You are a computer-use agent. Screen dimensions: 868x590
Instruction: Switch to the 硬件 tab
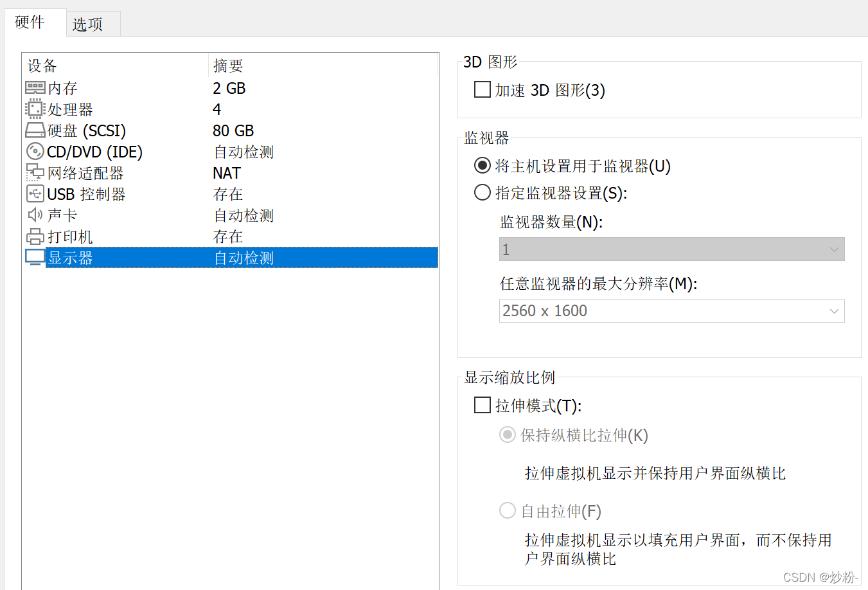tap(35, 22)
